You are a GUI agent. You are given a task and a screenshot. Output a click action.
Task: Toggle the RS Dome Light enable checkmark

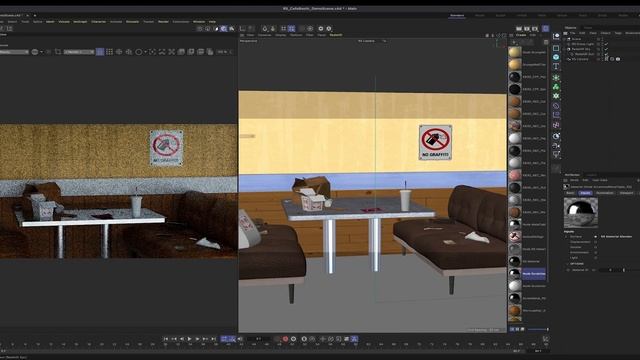pyautogui.click(x=607, y=44)
